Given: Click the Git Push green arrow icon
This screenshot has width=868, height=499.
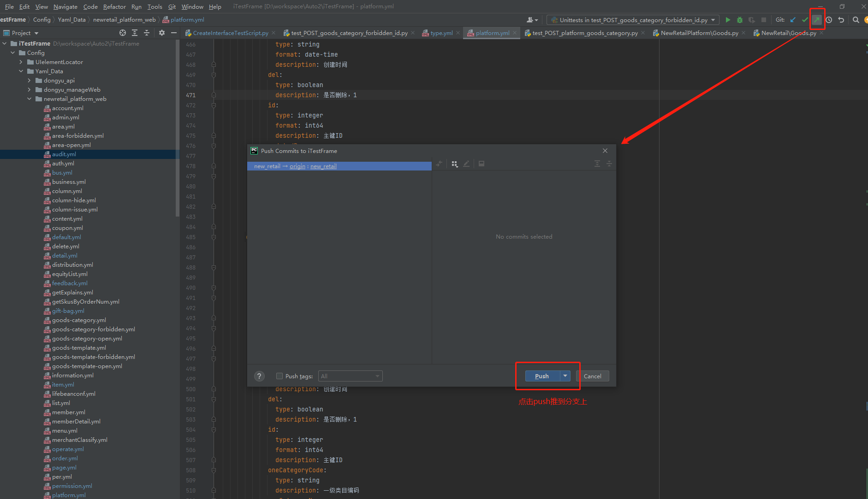Looking at the screenshot, I should 817,20.
